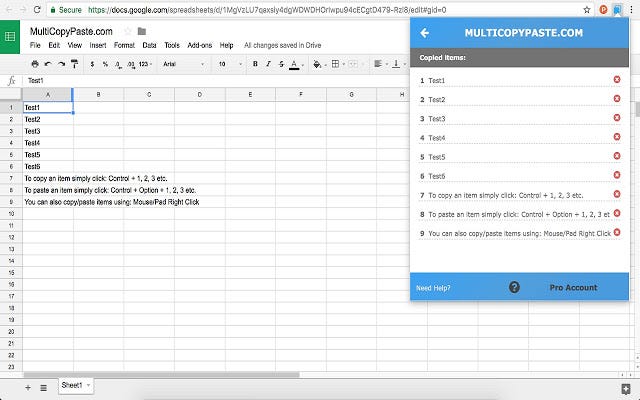Screen dimensions: 640x400
Task: Delete copied item 1 Test1
Action: point(617,79)
